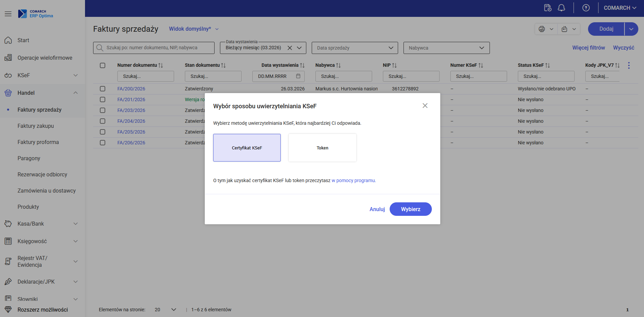Screen dimensions: 644x317
Task: Select the Token authentication option
Action: point(322,148)
